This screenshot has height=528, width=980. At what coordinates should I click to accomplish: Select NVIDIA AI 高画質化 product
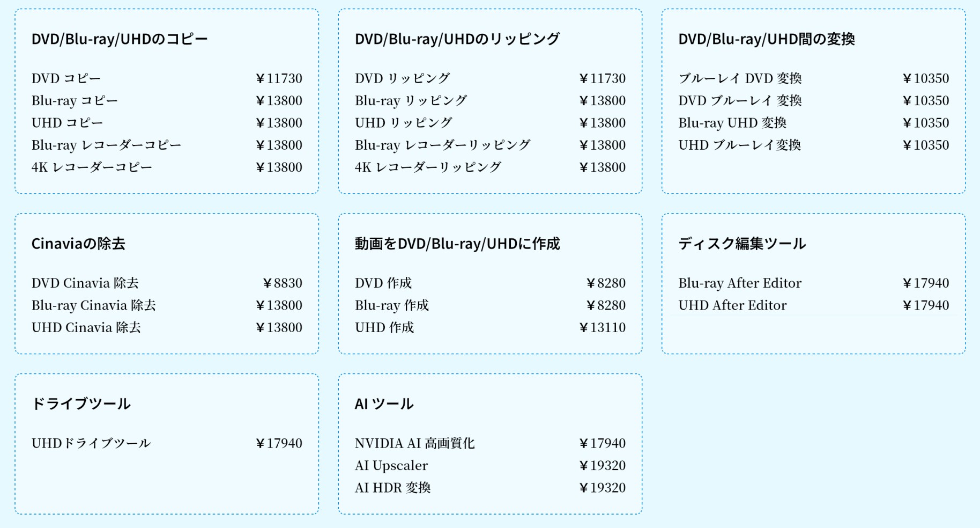[x=490, y=444]
